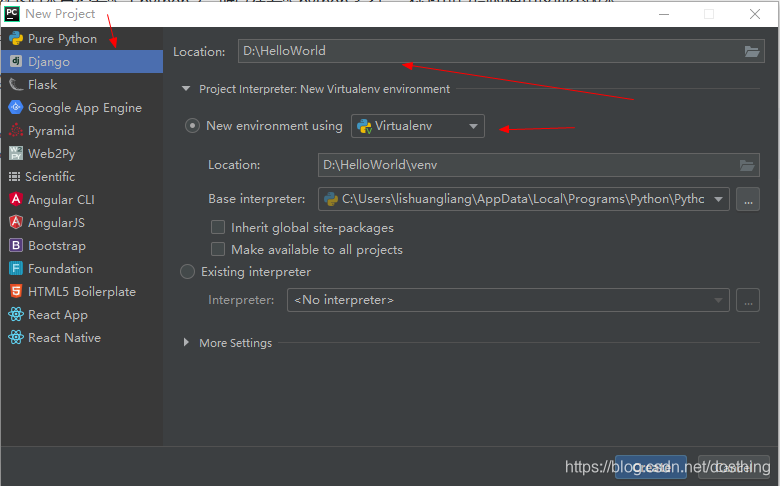Select the Scientific project icon

point(14,177)
